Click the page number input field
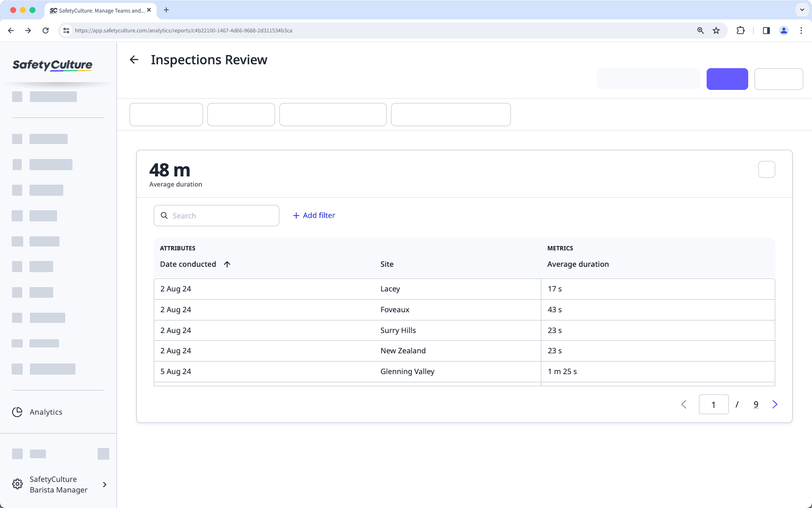This screenshot has width=812, height=508. tap(713, 404)
